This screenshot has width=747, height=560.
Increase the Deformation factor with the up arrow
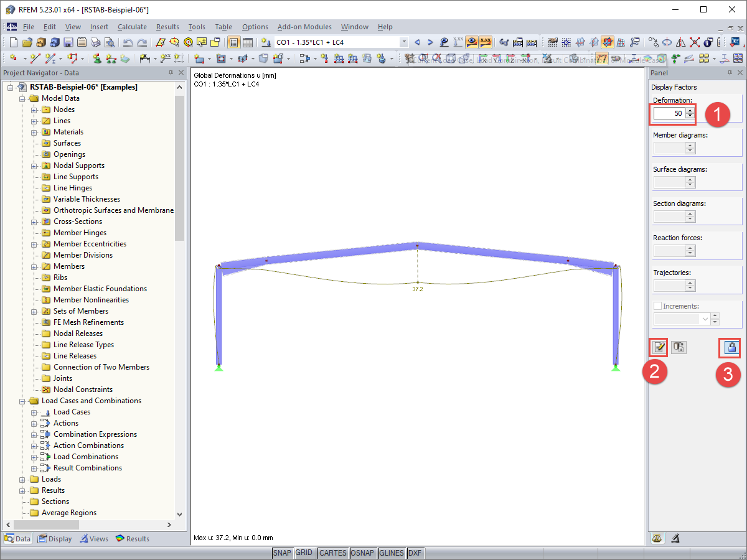690,111
